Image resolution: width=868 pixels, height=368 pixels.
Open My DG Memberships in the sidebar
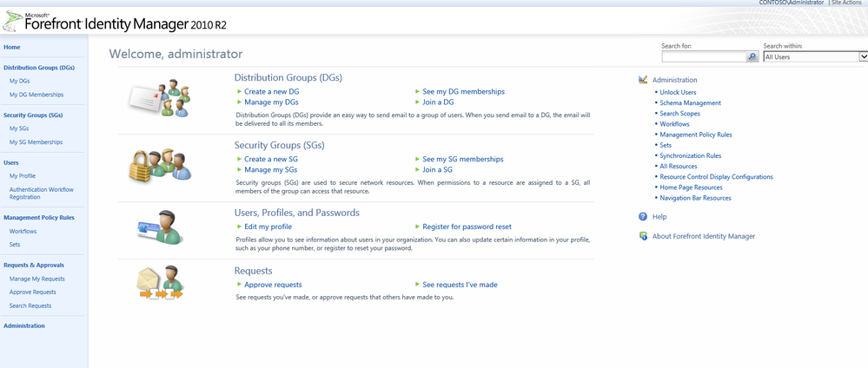(x=36, y=94)
